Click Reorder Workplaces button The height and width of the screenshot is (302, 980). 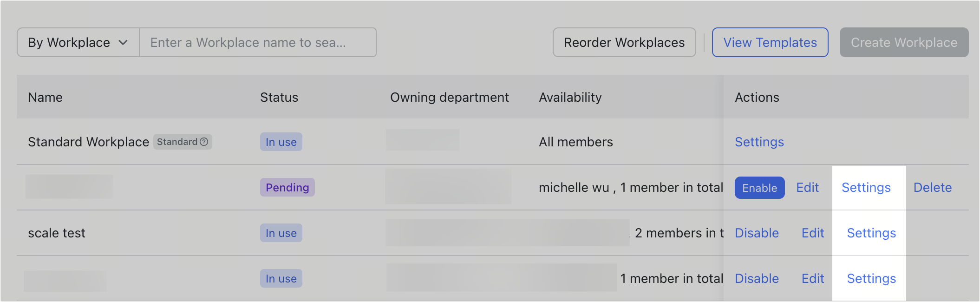(624, 42)
